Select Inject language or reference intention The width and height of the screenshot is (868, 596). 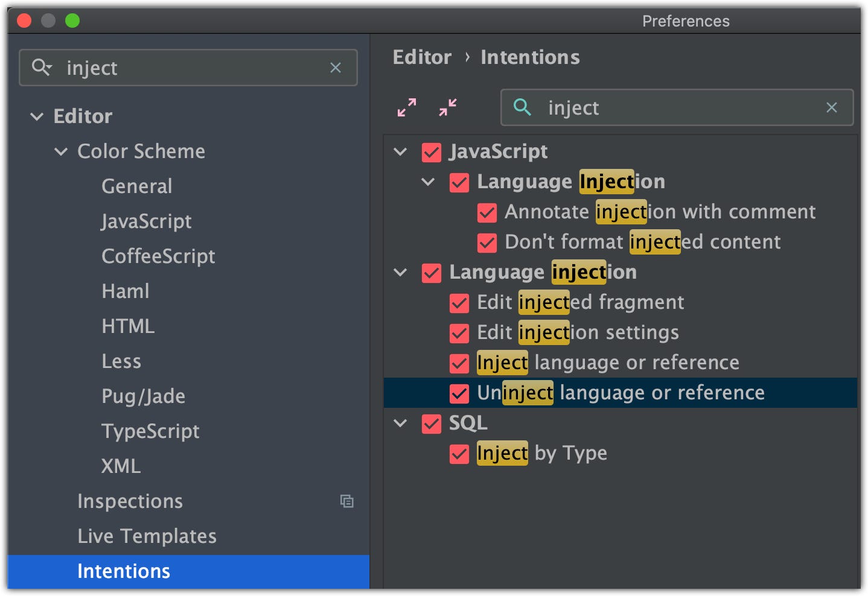pyautogui.click(x=608, y=363)
